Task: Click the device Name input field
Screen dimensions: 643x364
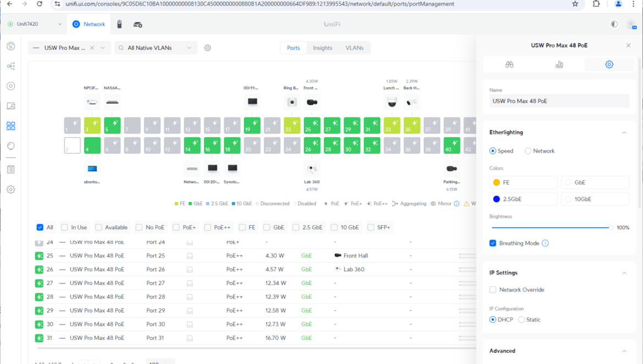Action: (559, 101)
